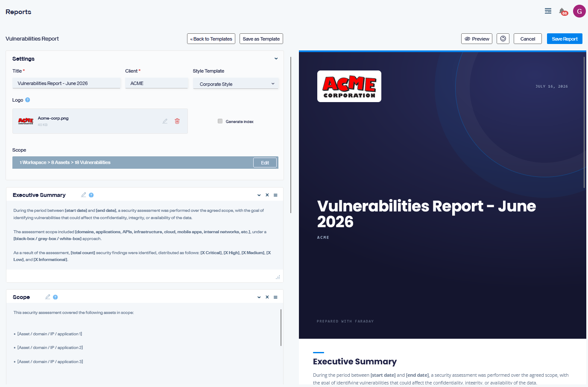Delete the Acme-corp.png logo with trash icon

pyautogui.click(x=177, y=121)
